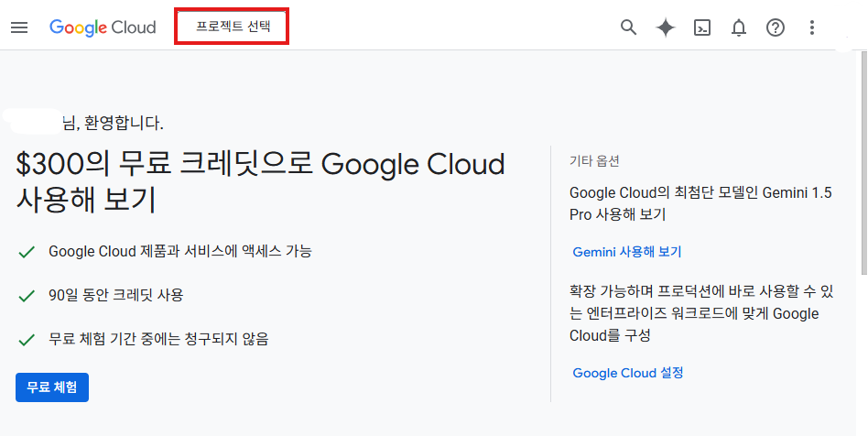Click the Gemini 1.5 Pro 사용해 보기 description

pos(700,203)
